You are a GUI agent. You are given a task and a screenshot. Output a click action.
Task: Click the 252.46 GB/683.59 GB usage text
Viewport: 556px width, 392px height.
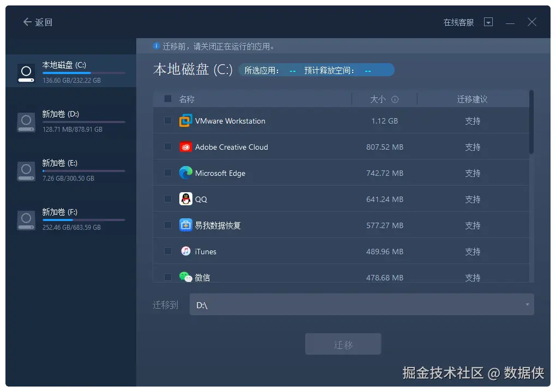click(x=71, y=228)
